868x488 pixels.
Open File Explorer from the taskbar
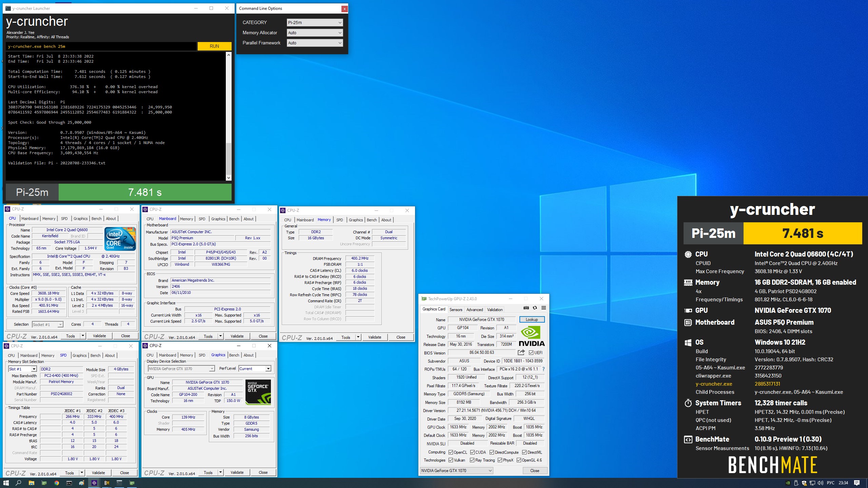(31, 483)
